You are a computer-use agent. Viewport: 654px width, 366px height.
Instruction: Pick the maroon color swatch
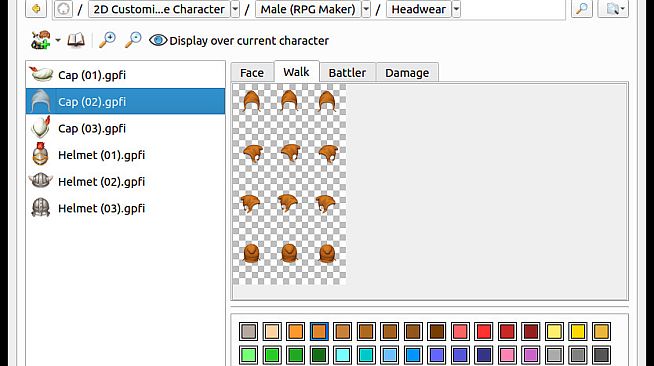[531, 331]
